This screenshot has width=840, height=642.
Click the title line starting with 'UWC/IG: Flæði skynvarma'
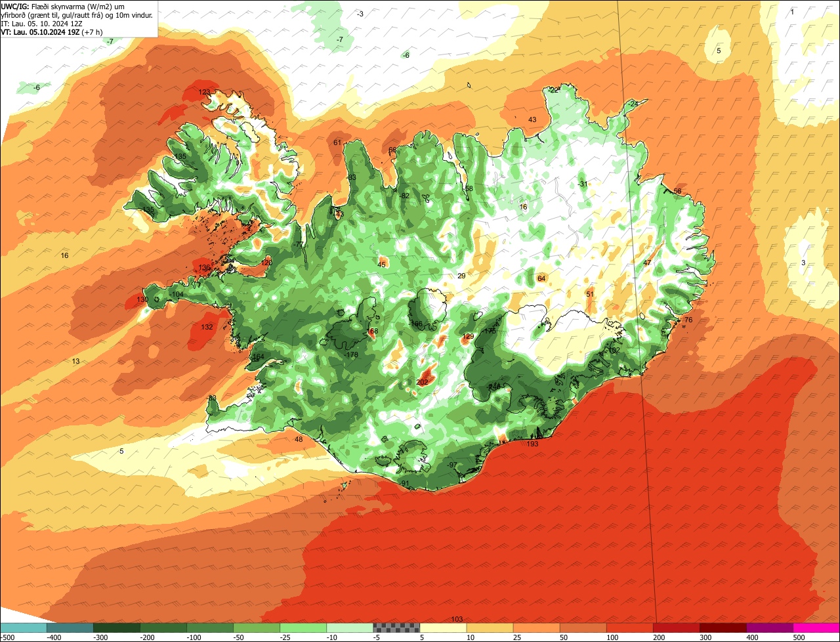click(62, 6)
